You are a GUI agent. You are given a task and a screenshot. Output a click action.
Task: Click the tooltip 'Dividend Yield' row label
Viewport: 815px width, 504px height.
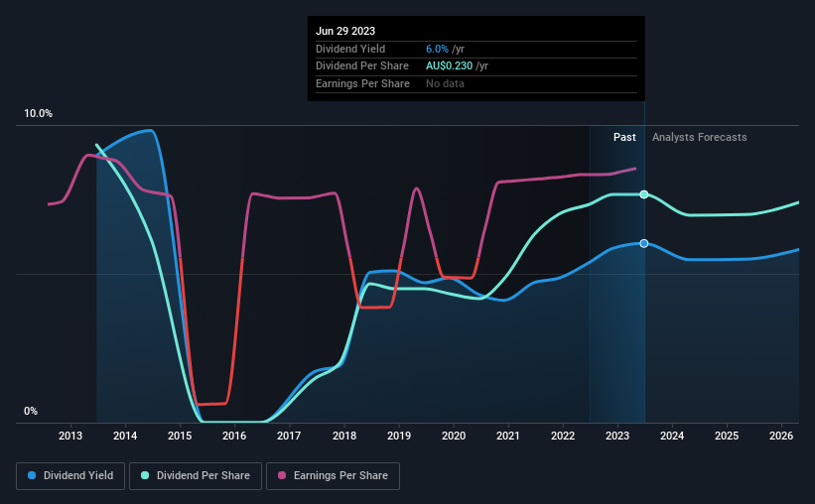(x=350, y=49)
